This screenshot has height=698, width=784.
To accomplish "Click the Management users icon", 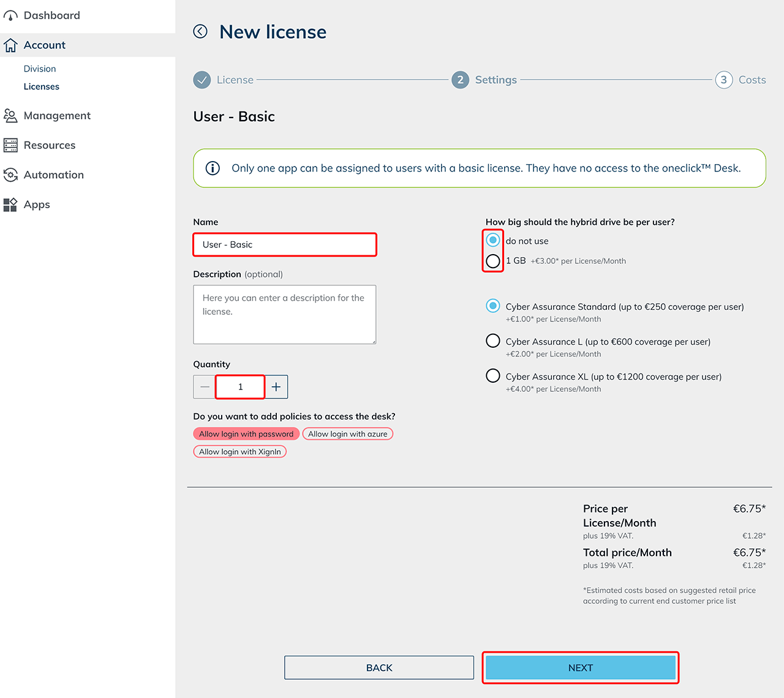I will point(10,116).
